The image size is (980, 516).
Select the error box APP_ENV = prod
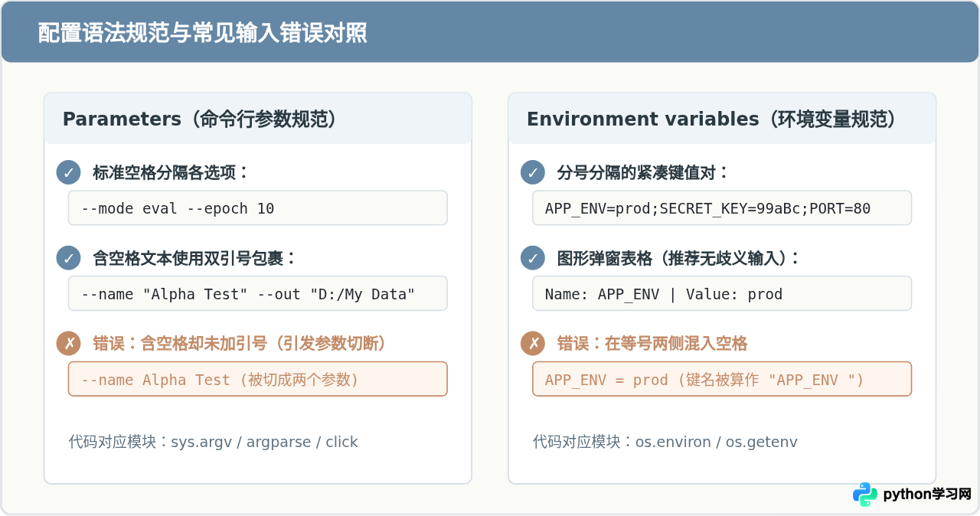[722, 380]
